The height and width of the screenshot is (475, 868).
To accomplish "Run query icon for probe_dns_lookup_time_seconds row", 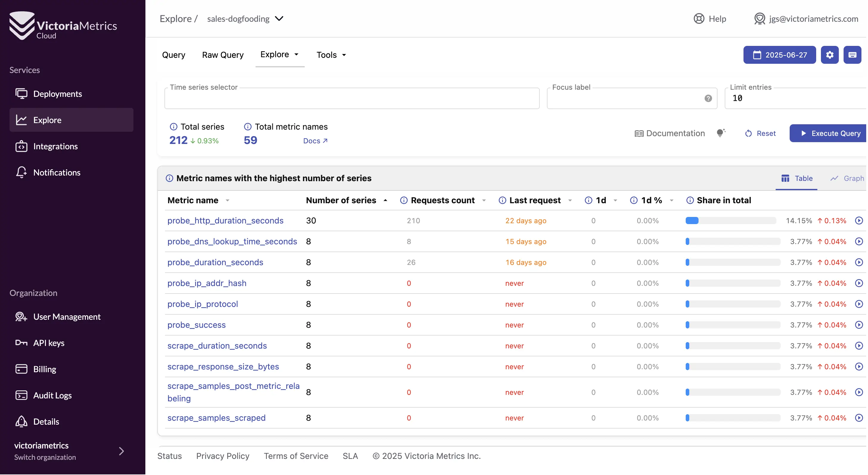I will tap(859, 242).
